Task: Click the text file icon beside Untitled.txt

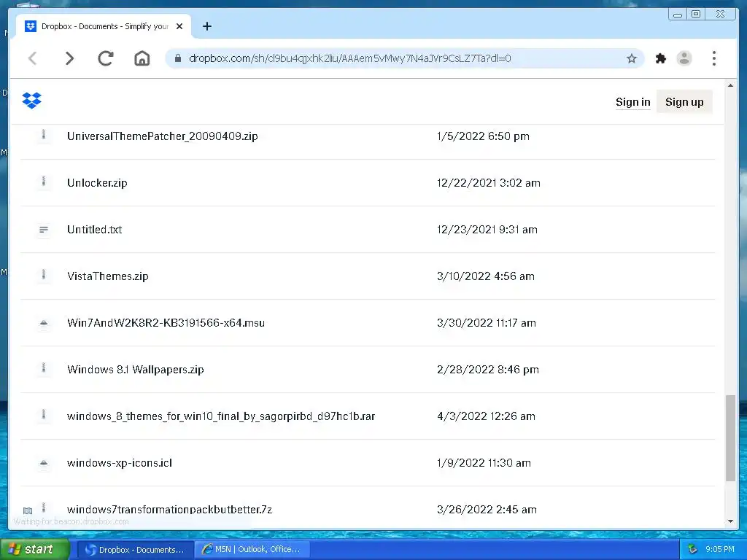Action: point(44,230)
